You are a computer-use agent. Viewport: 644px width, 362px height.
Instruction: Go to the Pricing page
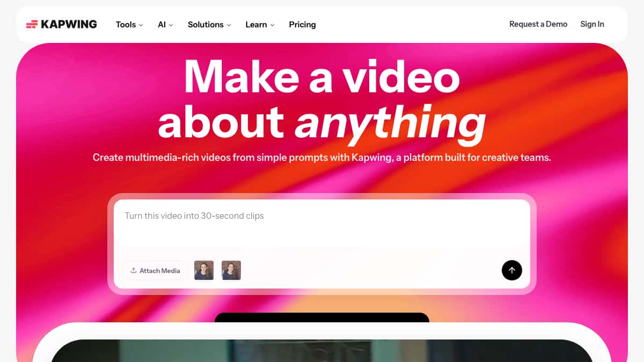[x=302, y=25]
